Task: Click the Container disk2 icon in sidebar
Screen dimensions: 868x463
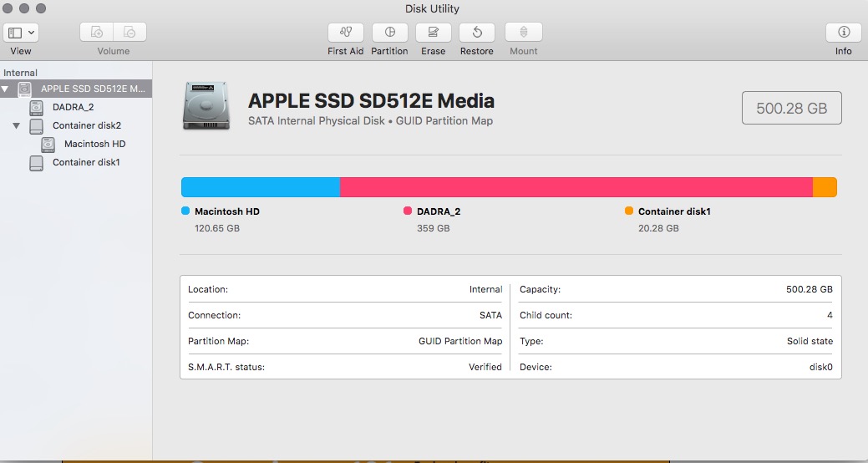Action: click(x=36, y=125)
